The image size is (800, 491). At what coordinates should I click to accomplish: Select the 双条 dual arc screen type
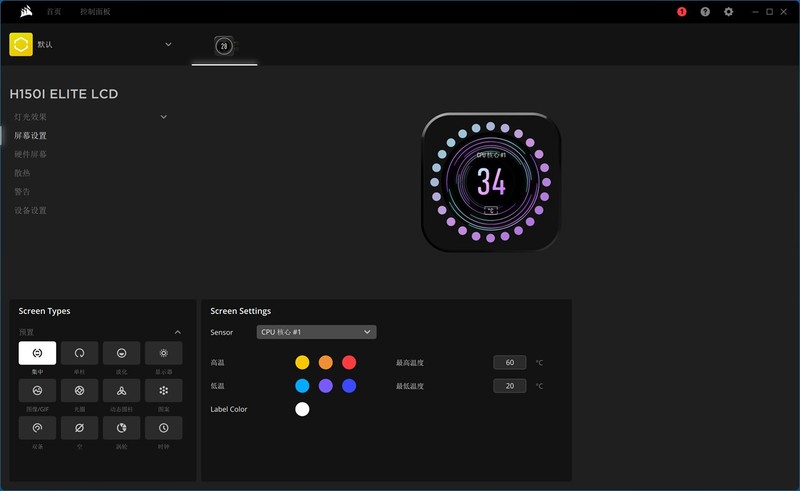[37, 428]
